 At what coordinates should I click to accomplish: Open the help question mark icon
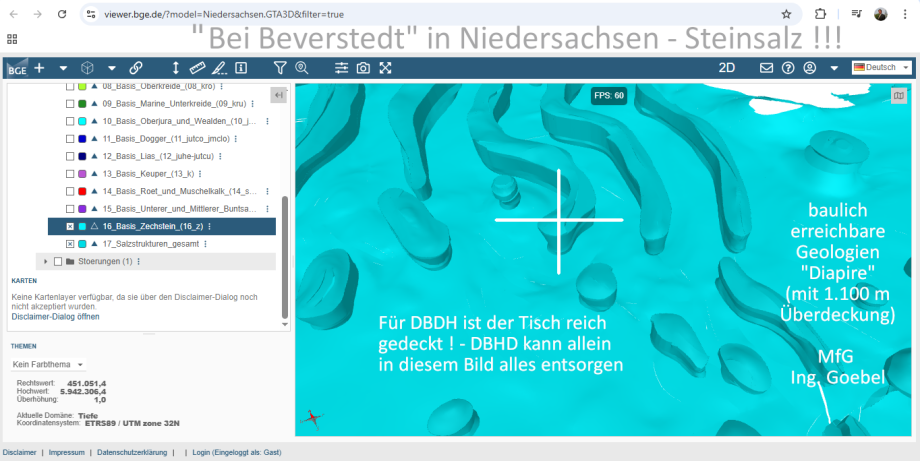788,68
